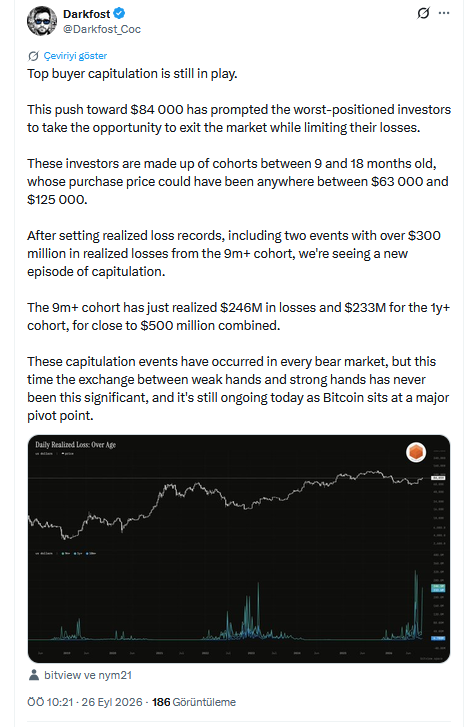View the 186 Görüntüleme view count

click(194, 702)
